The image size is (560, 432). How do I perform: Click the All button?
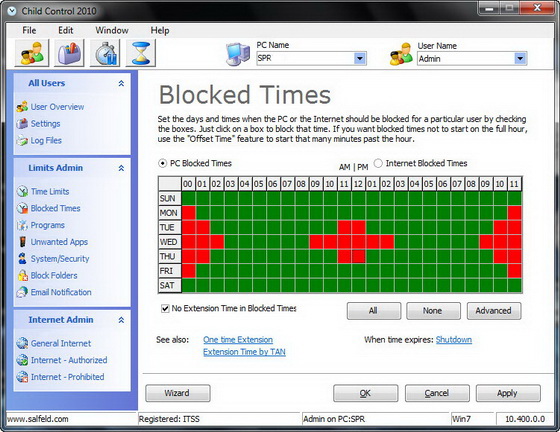point(374,311)
